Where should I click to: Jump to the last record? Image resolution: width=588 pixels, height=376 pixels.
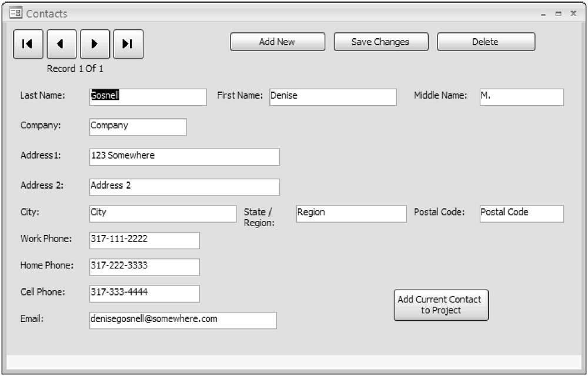[128, 44]
